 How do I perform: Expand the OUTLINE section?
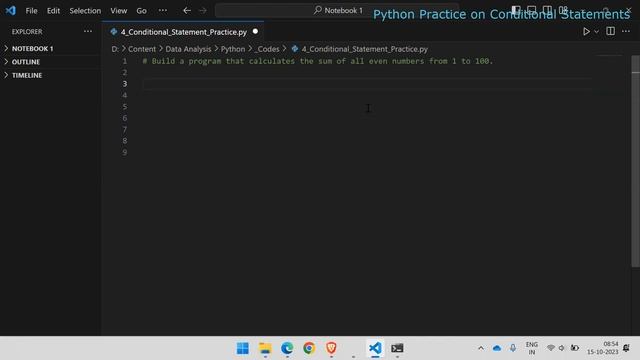50,62
